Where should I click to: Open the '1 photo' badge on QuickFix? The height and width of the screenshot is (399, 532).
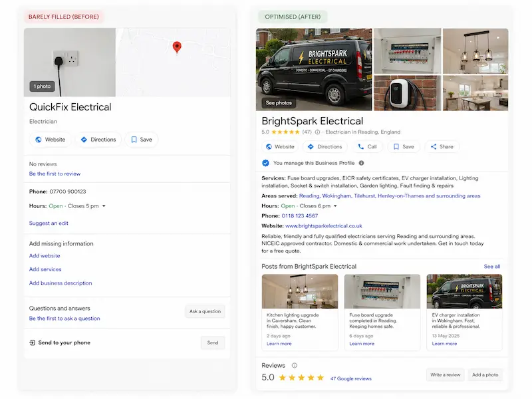coord(42,86)
